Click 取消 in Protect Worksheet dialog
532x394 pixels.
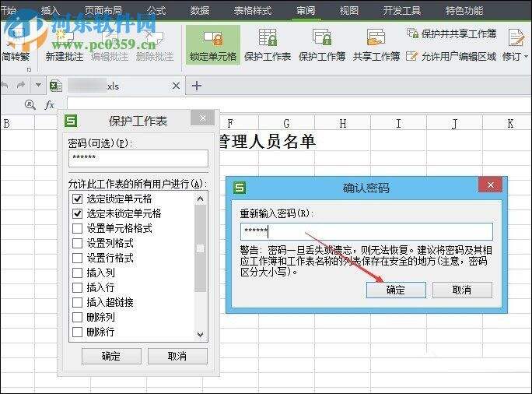pyautogui.click(x=177, y=356)
